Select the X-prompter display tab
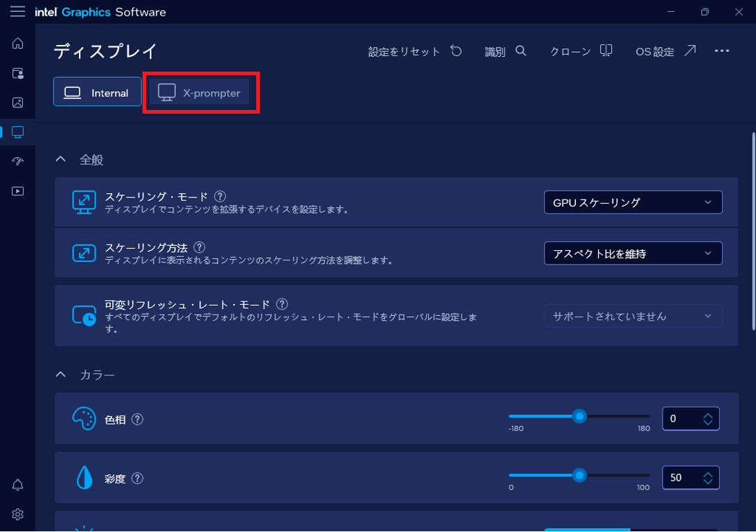Screen dimensions: 756x532 click(x=199, y=92)
